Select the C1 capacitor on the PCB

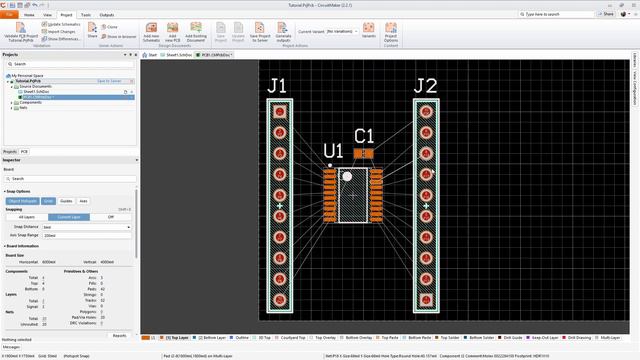(x=363, y=153)
